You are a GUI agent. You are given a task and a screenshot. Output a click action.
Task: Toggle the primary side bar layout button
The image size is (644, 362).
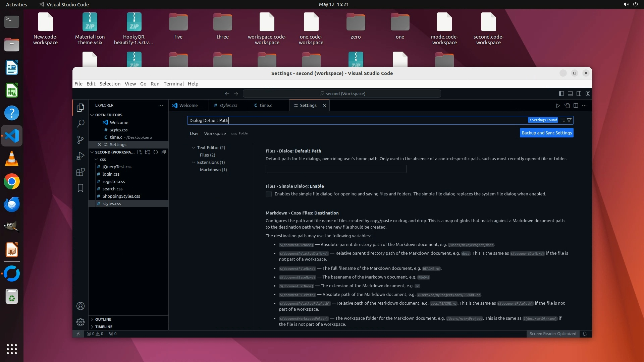coord(561,94)
